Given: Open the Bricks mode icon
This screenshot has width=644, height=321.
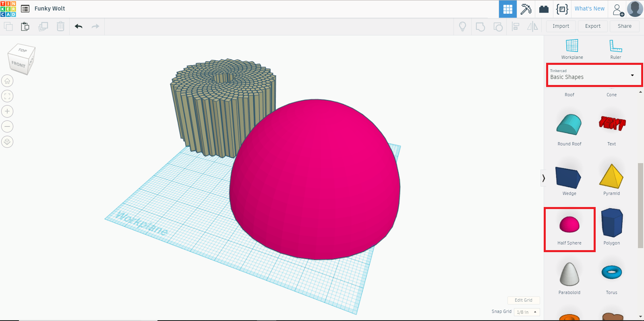Looking at the screenshot, I should coord(544,9).
